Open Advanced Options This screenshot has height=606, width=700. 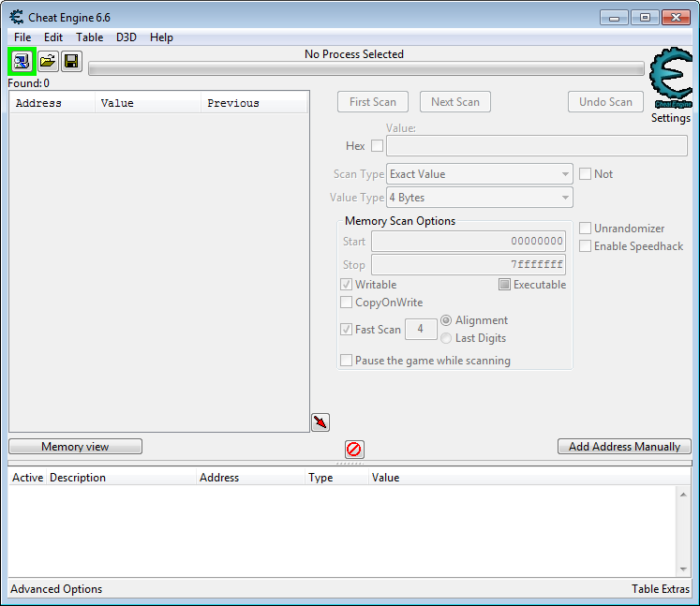[56, 589]
